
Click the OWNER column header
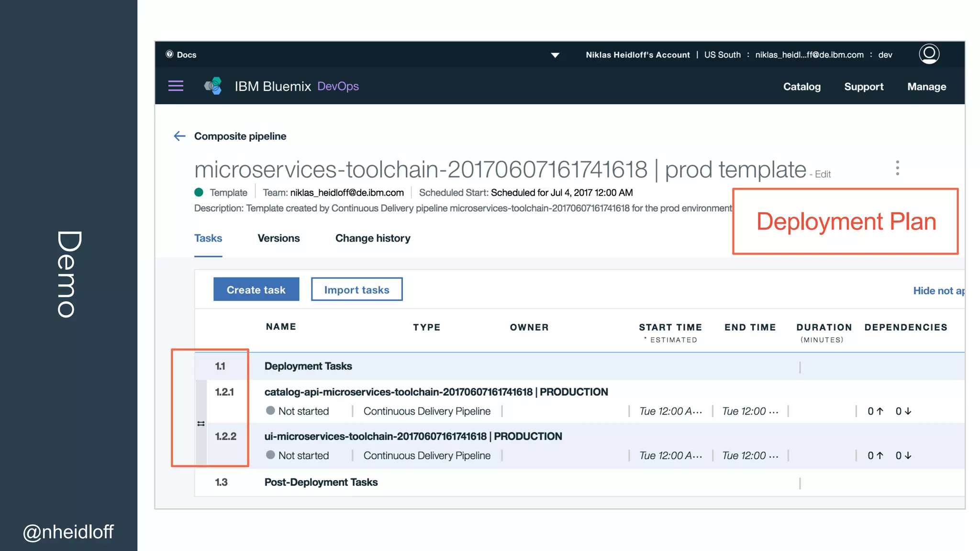529,327
